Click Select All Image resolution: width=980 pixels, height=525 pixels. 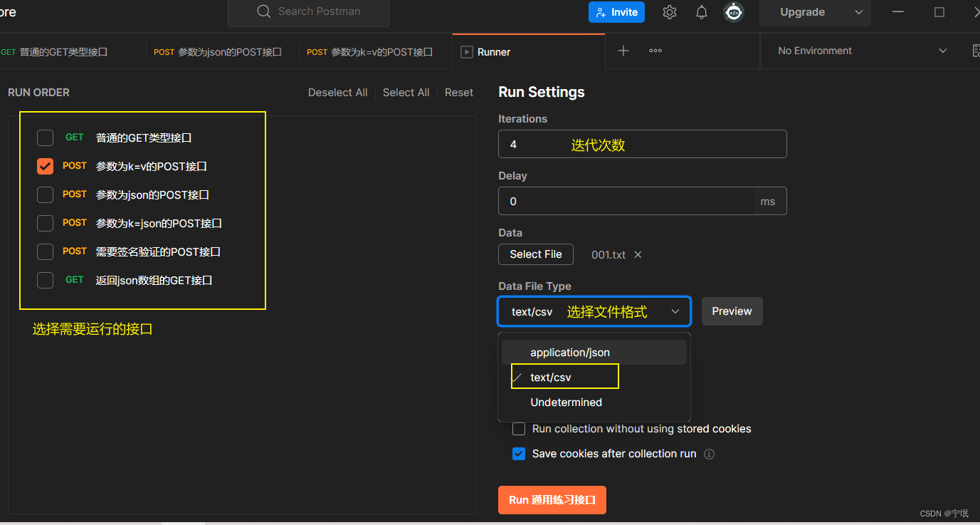click(x=406, y=93)
